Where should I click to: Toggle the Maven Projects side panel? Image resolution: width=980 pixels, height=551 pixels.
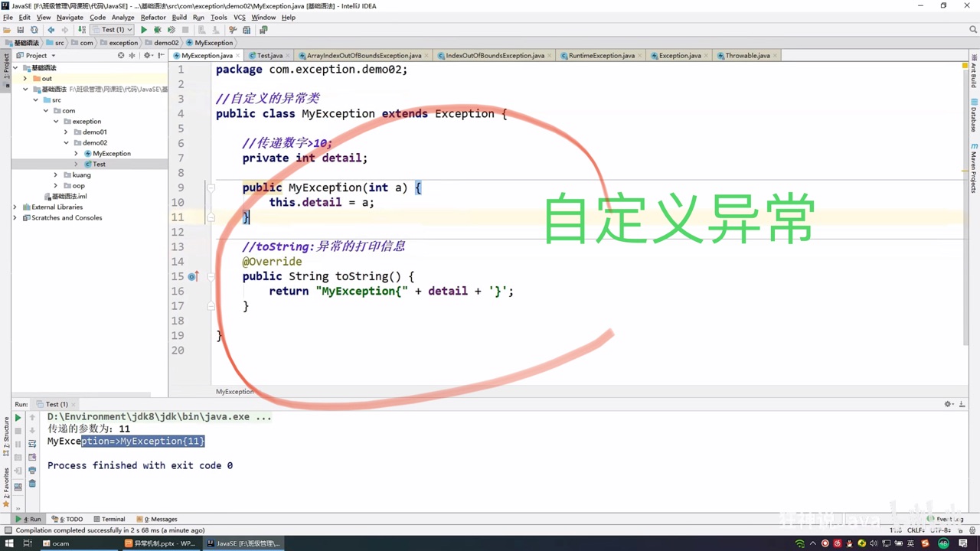974,168
